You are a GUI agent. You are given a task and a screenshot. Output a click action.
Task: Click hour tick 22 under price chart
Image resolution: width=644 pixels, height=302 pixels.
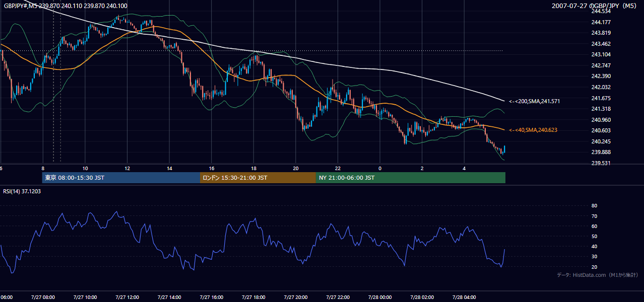pos(338,168)
